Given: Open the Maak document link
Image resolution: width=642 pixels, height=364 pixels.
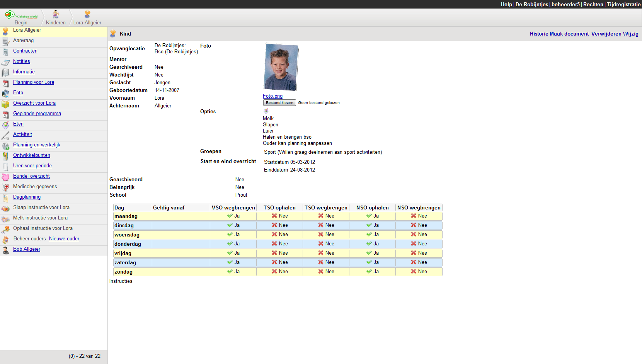Looking at the screenshot, I should pyautogui.click(x=569, y=34).
